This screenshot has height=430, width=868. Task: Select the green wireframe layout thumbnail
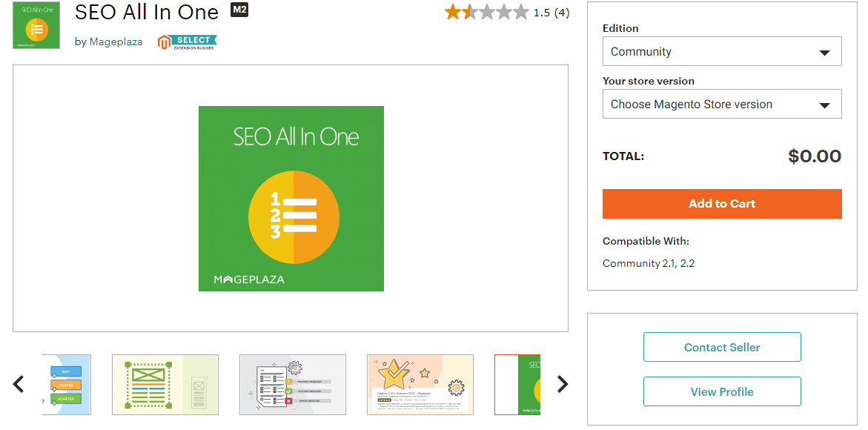(165, 385)
